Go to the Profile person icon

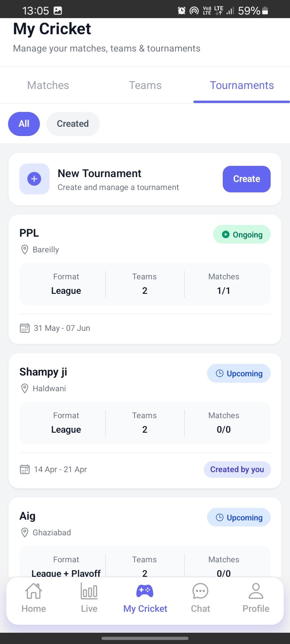256,591
